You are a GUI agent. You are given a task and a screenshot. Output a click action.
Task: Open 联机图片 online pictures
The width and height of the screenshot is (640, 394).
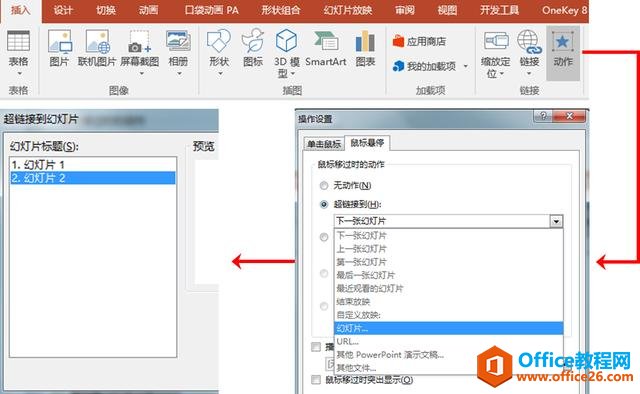(97, 48)
